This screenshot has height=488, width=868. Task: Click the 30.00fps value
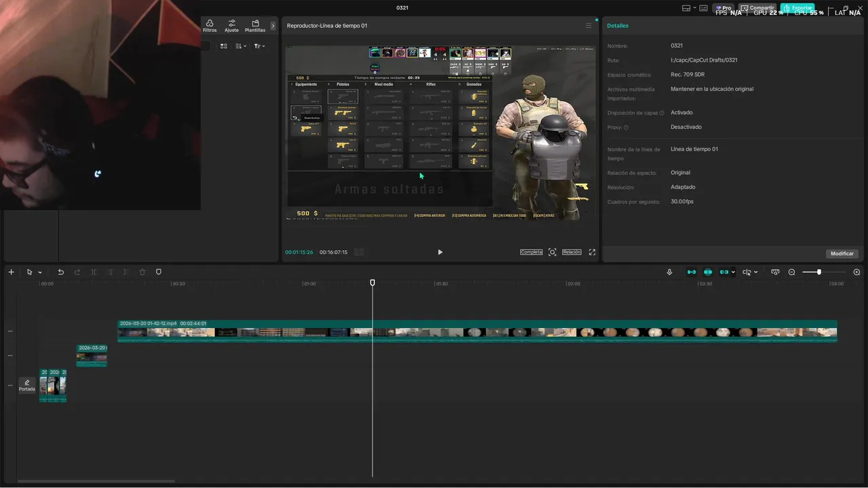tap(682, 201)
